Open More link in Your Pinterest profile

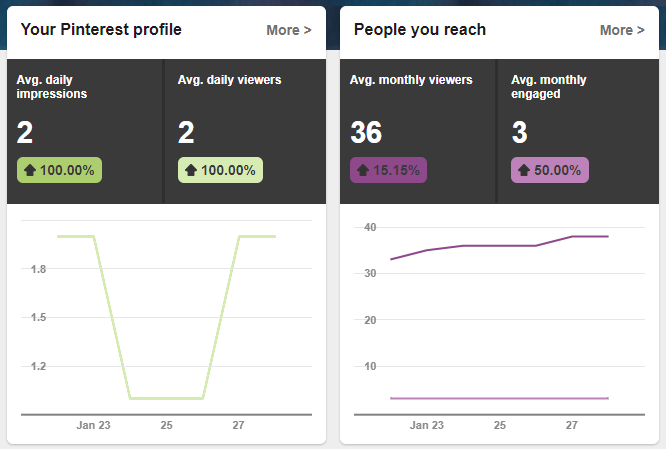click(288, 30)
